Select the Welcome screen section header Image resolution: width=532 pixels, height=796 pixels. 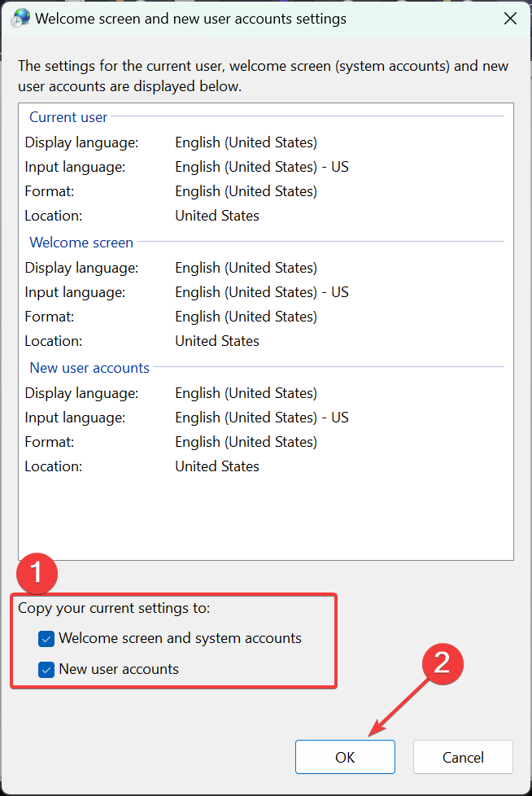(x=81, y=243)
